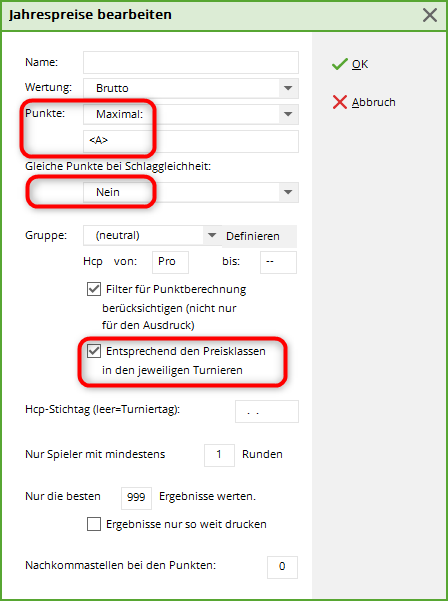Click the Hcp-Stichtag date field
Screen dimensions: 448x601
(267, 412)
